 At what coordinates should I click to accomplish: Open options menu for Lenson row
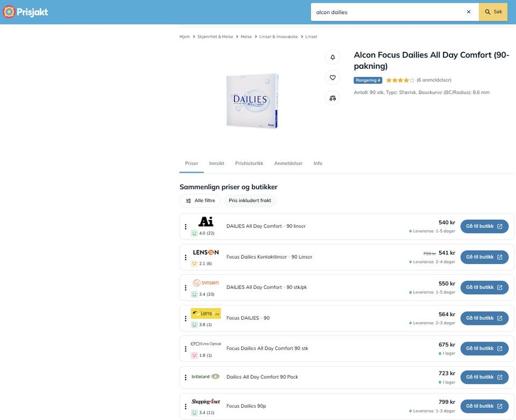click(x=185, y=257)
